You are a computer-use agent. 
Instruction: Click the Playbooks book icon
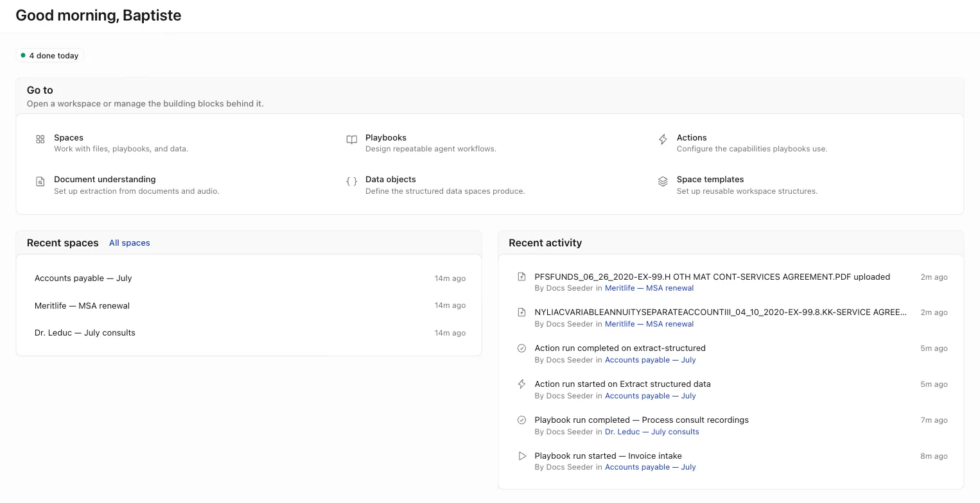(x=351, y=139)
